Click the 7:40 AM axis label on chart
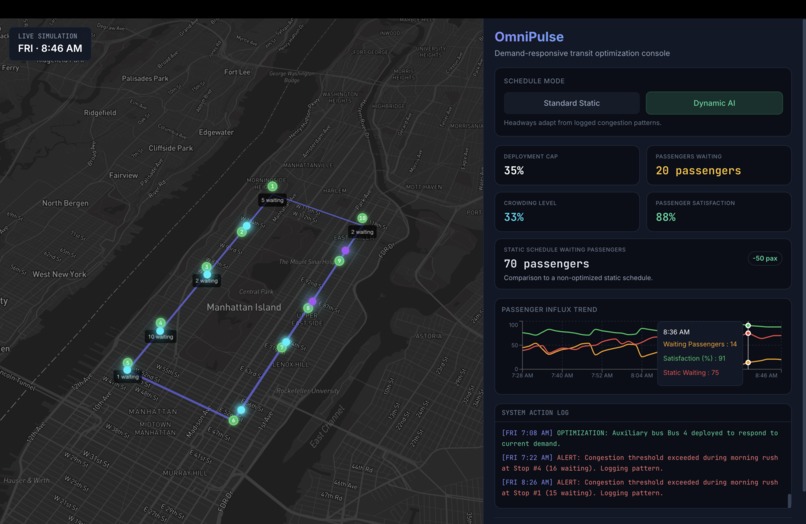Screen dimensions: 806x524 (562, 375)
